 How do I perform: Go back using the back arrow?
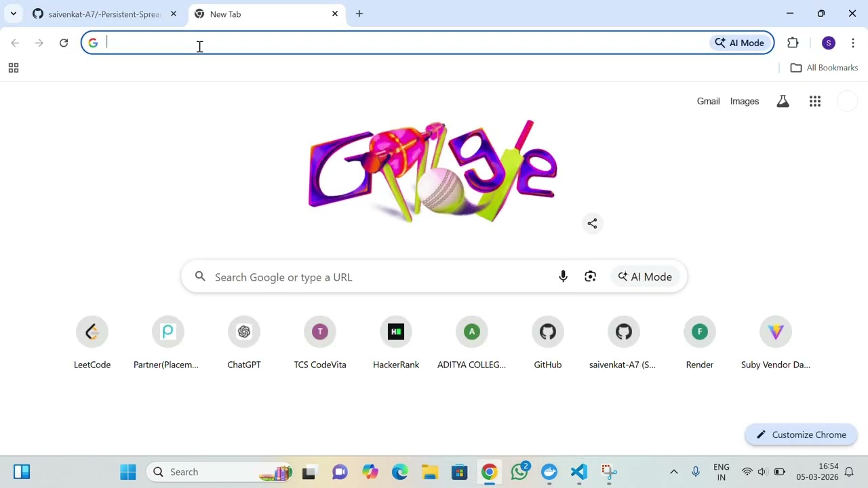click(x=15, y=43)
